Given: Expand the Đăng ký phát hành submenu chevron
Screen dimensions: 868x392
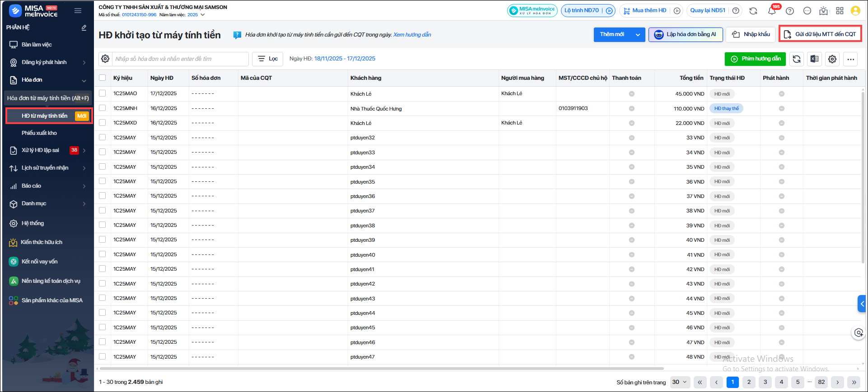Looking at the screenshot, I should click(x=84, y=62).
